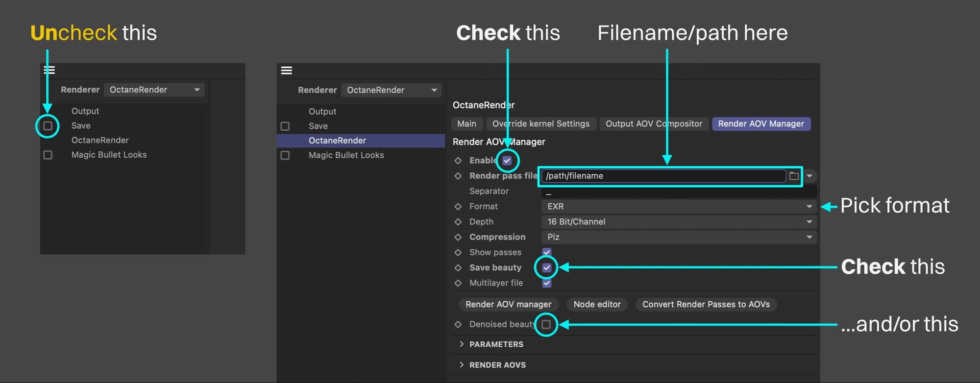Click keyframe diamond beside Compression
The image size is (980, 383).
tap(458, 237)
